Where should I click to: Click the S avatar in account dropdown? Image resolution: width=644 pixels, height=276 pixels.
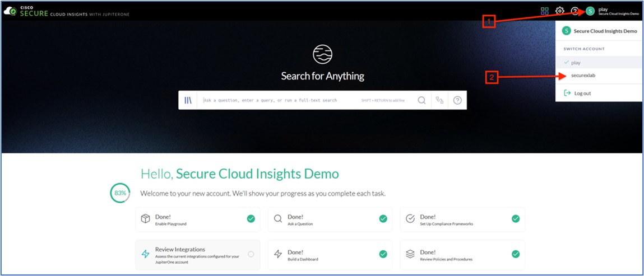coord(567,31)
